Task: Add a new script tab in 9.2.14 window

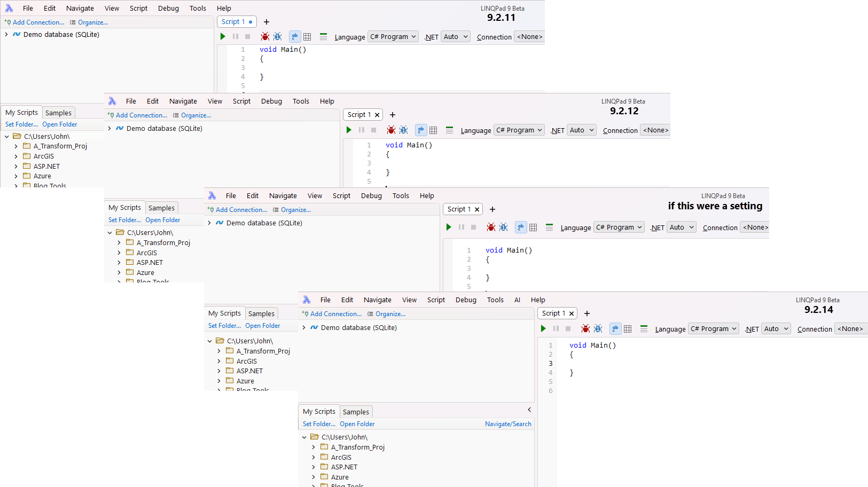Action: [x=587, y=313]
